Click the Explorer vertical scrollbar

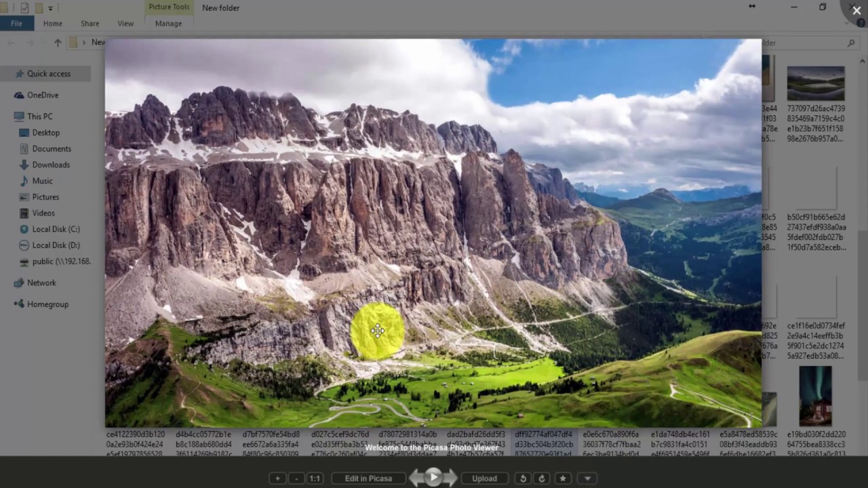point(863,305)
